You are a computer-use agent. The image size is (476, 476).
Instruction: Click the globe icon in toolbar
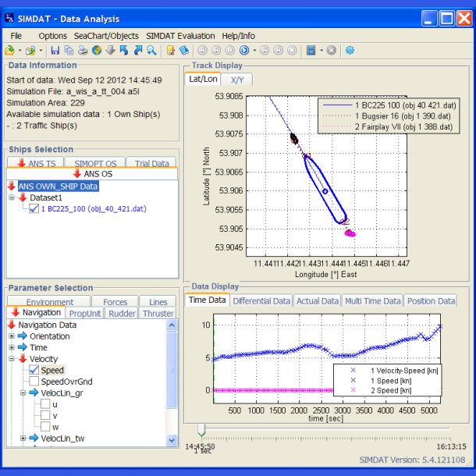pos(98,51)
